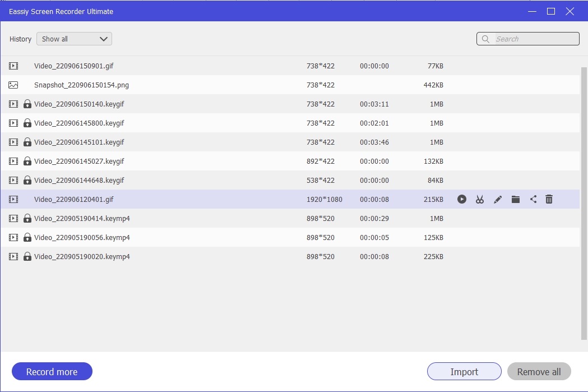Open the containing folder icon
588x392 pixels.
[516, 199]
